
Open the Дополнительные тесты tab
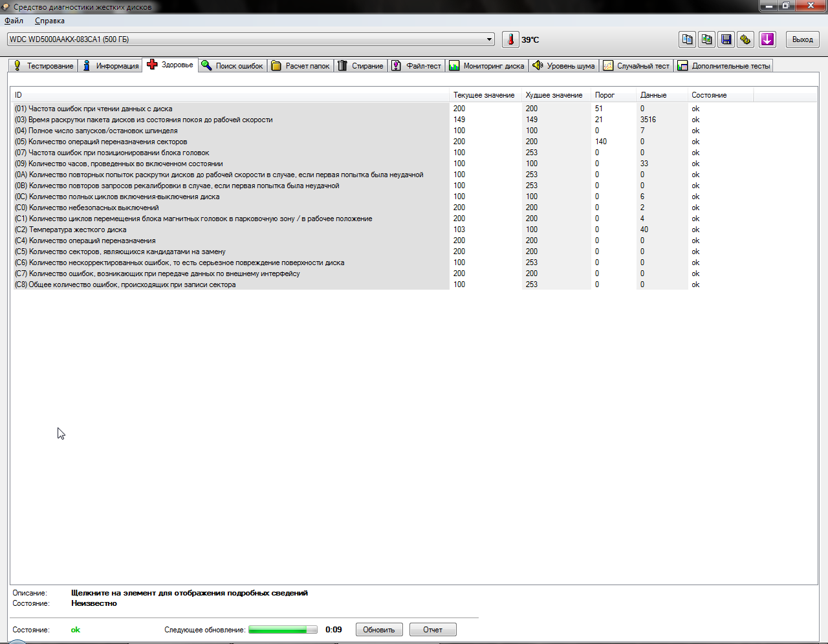point(724,66)
